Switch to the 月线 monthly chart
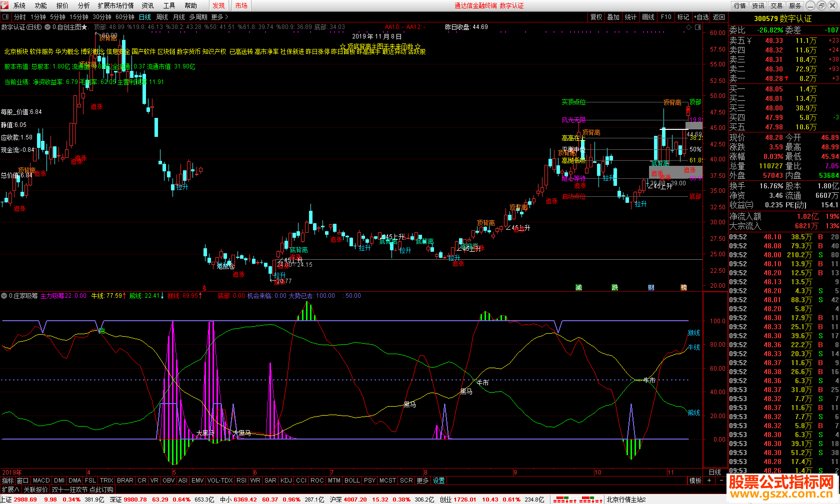Screen dimensions: 840x504 [x=179, y=17]
